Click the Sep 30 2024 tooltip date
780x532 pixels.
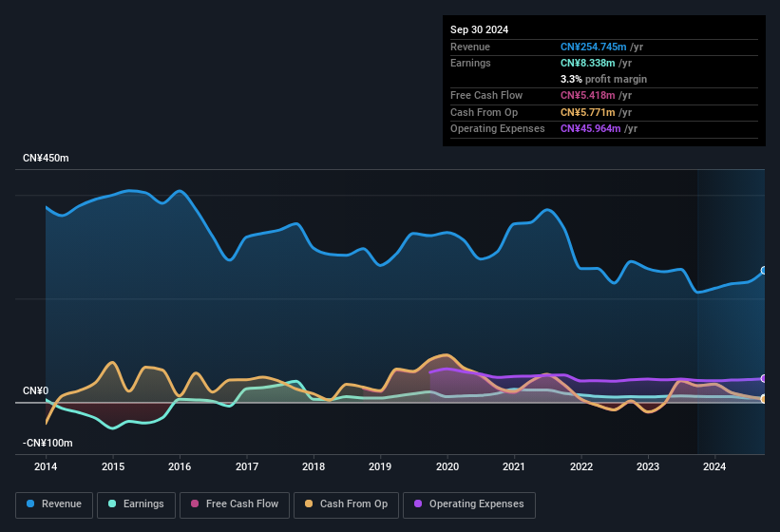[480, 29]
